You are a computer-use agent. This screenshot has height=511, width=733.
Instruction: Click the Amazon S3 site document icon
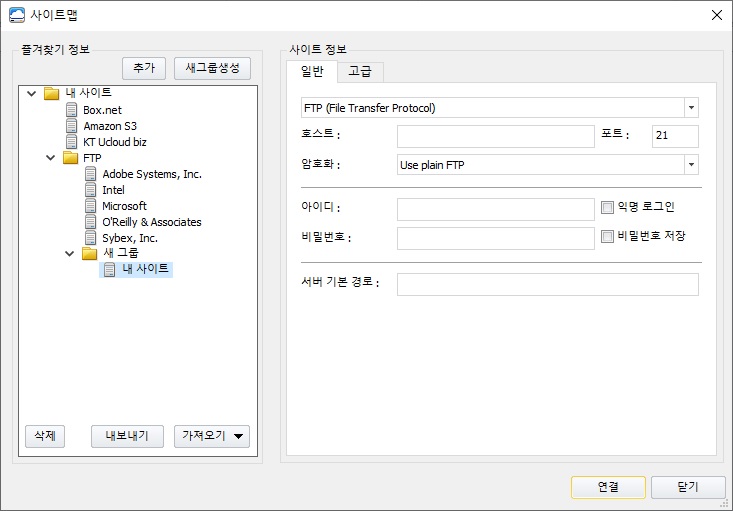72,126
